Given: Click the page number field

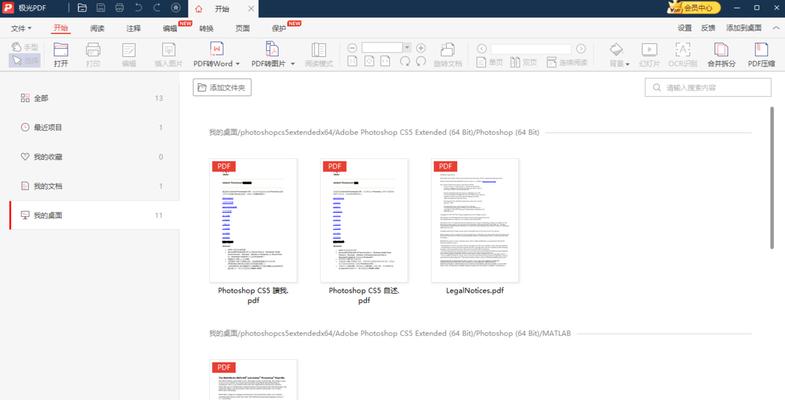Looking at the screenshot, I should tap(531, 49).
